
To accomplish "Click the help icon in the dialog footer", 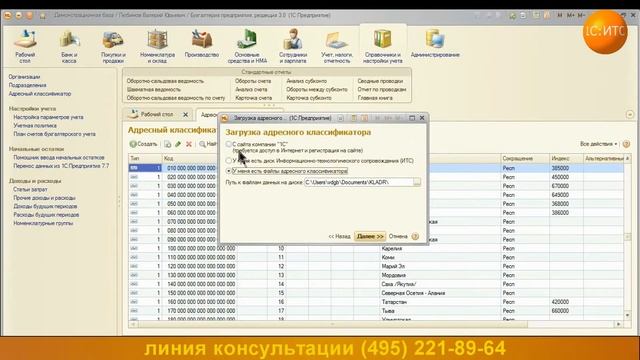I will (x=415, y=236).
